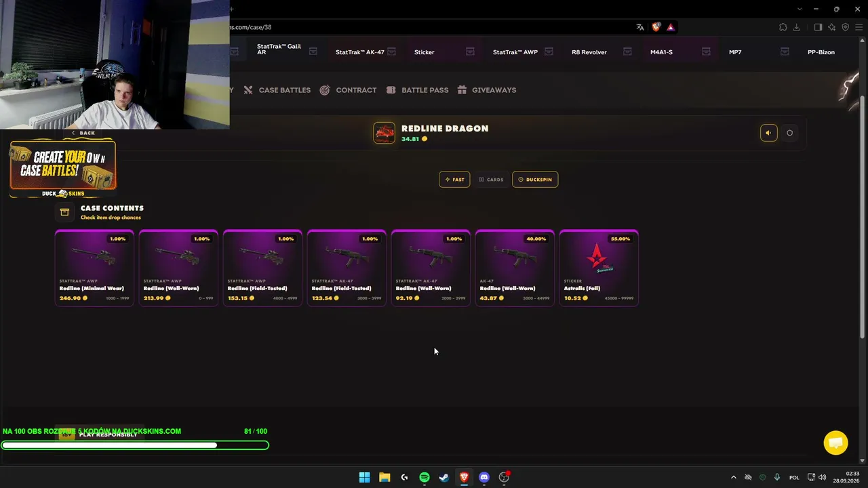Open the Brave Shields icon
The height and width of the screenshot is (488, 868).
coord(656,27)
